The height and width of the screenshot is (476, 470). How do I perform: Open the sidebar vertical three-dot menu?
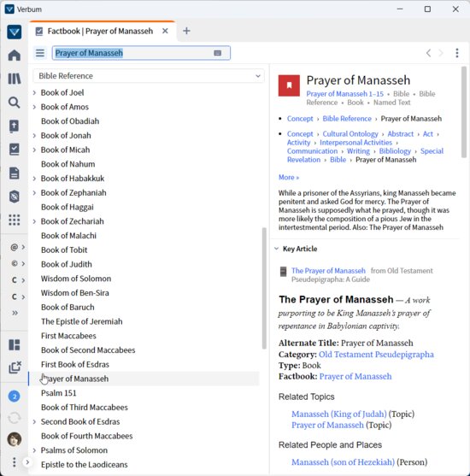(14, 462)
